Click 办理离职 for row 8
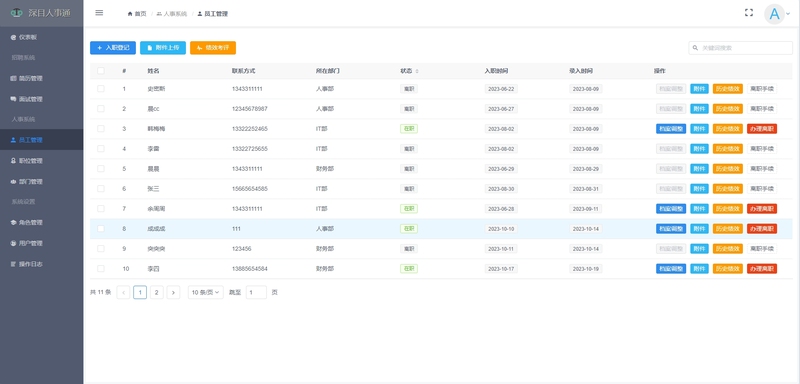The width and height of the screenshot is (800, 384). click(762, 228)
